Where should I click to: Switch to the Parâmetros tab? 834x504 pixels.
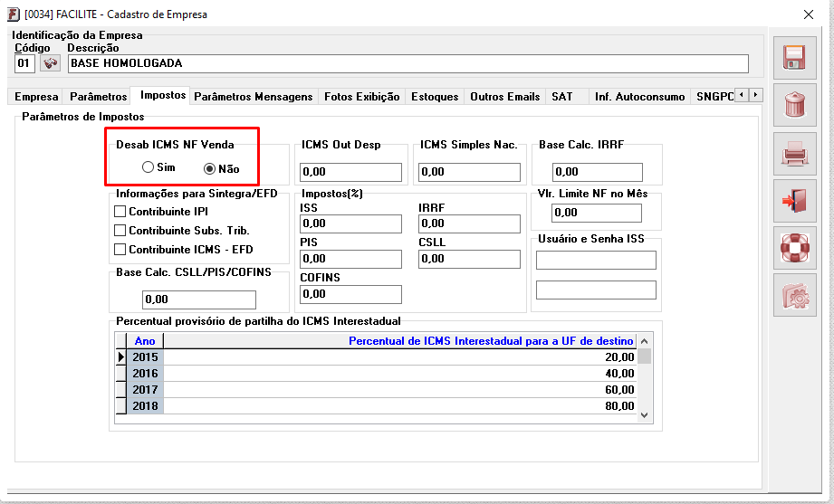click(99, 97)
